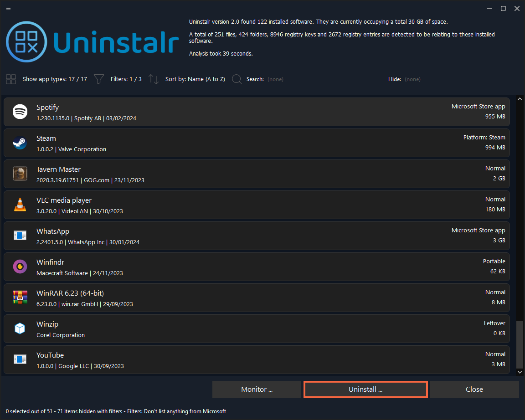Select the Winfindr entry name
Screen dimensions: 525x420
(50, 262)
